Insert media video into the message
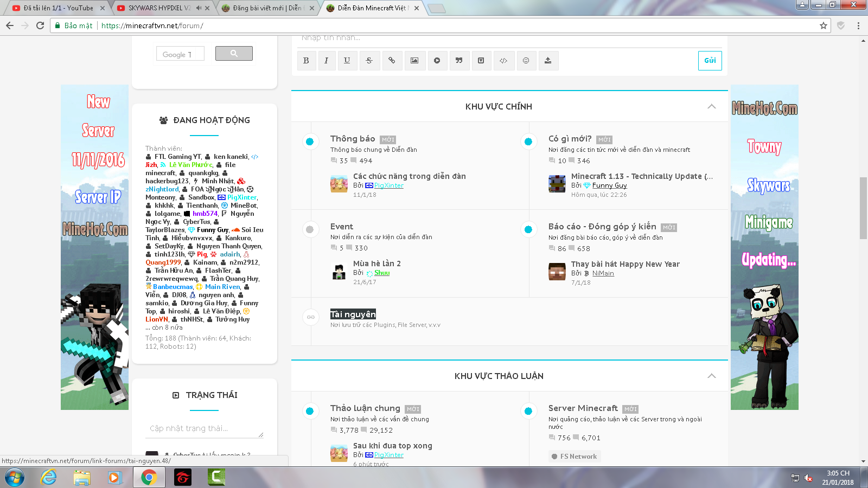The width and height of the screenshot is (868, 488). (437, 61)
